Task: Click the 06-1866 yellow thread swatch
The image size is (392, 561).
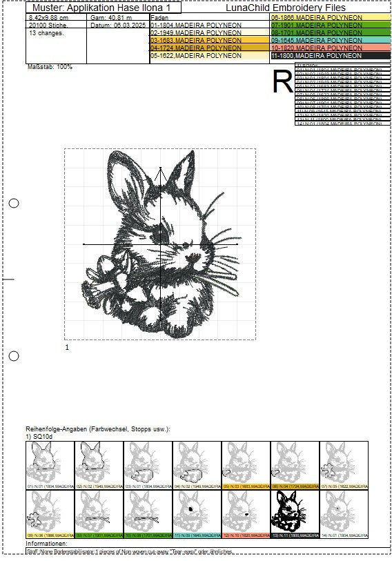Action: (x=331, y=17)
